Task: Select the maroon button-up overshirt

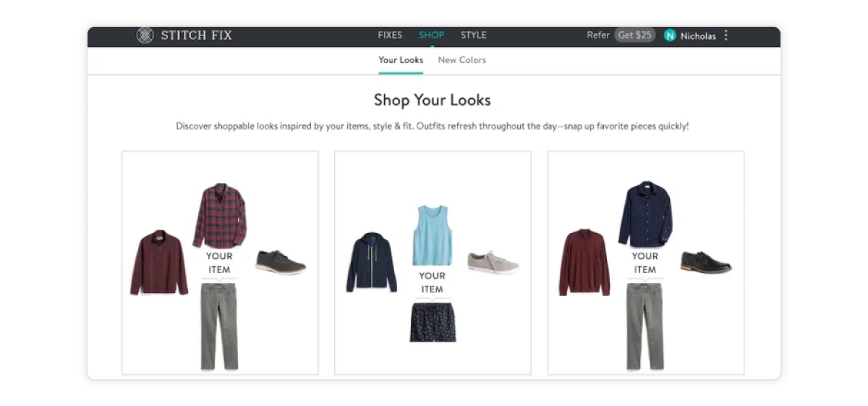Action: coord(159,262)
